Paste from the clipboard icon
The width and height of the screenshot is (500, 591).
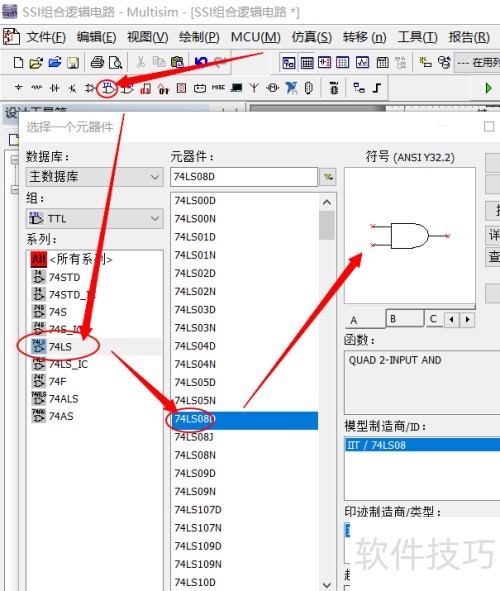177,62
